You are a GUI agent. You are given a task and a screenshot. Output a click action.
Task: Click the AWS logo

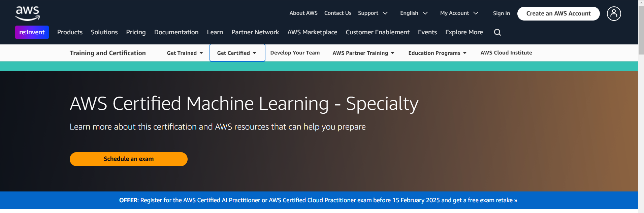tap(28, 13)
